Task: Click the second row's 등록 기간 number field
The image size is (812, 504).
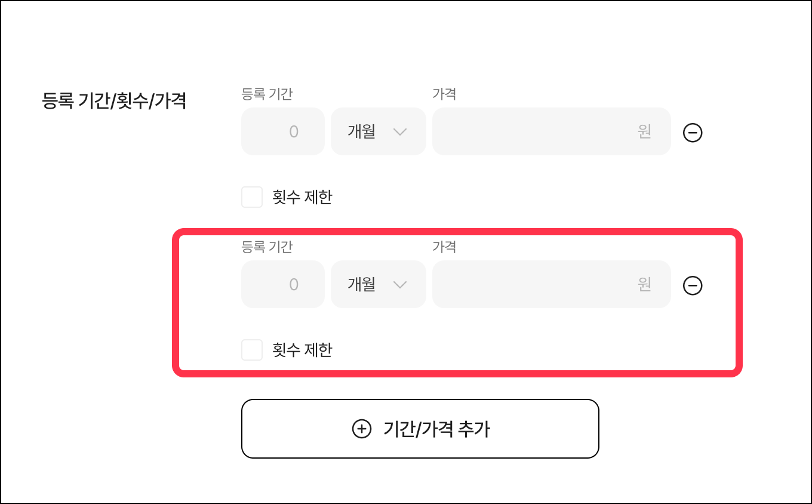Action: coord(283,284)
